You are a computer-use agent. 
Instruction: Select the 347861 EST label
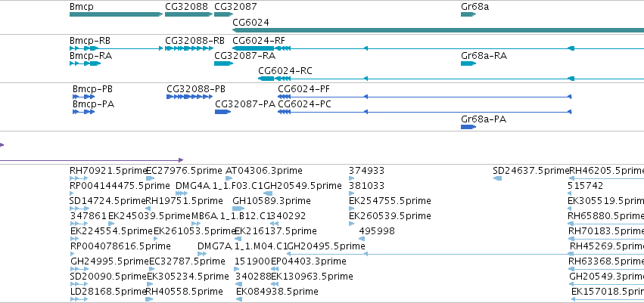coord(89,216)
